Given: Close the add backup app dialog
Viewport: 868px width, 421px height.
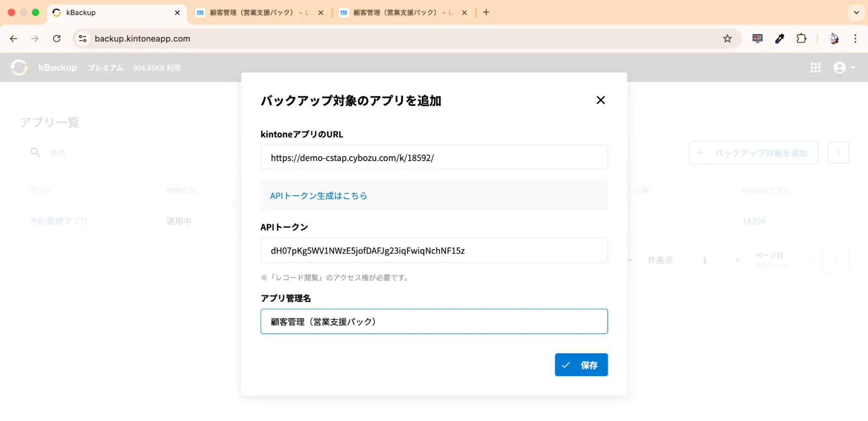Looking at the screenshot, I should click(x=601, y=100).
